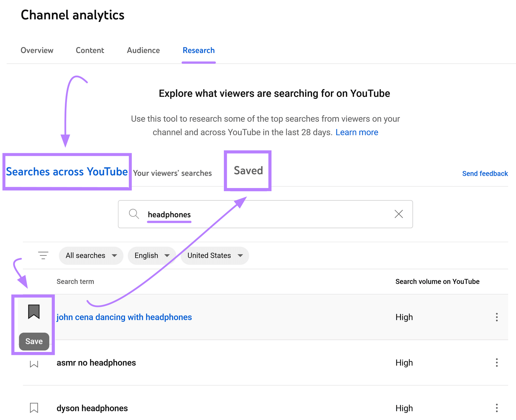Open the Audience analytics tab
Screen dimensions: 516x420
coord(143,50)
